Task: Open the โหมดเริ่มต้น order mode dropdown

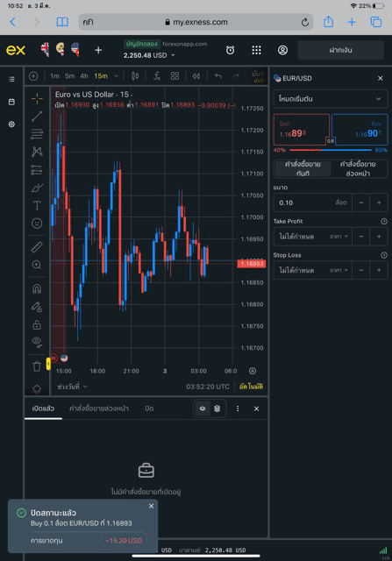Action: 330,99
